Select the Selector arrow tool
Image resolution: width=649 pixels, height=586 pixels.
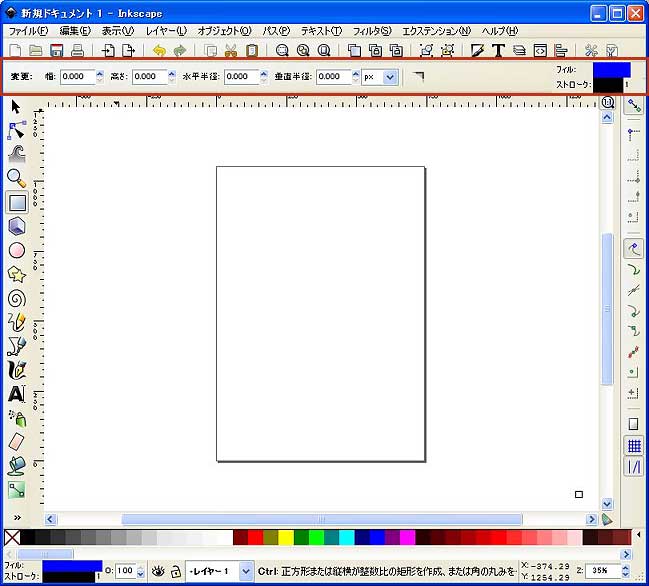tap(16, 106)
